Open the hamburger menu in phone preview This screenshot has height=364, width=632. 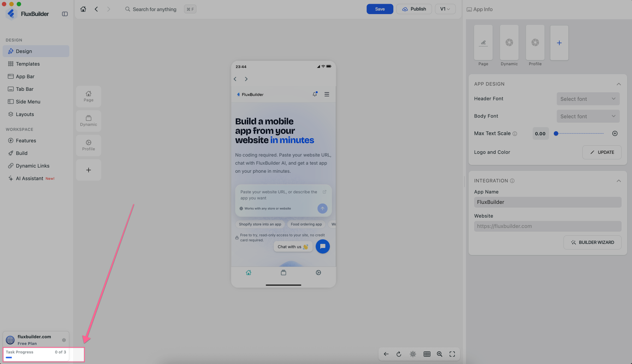(327, 94)
